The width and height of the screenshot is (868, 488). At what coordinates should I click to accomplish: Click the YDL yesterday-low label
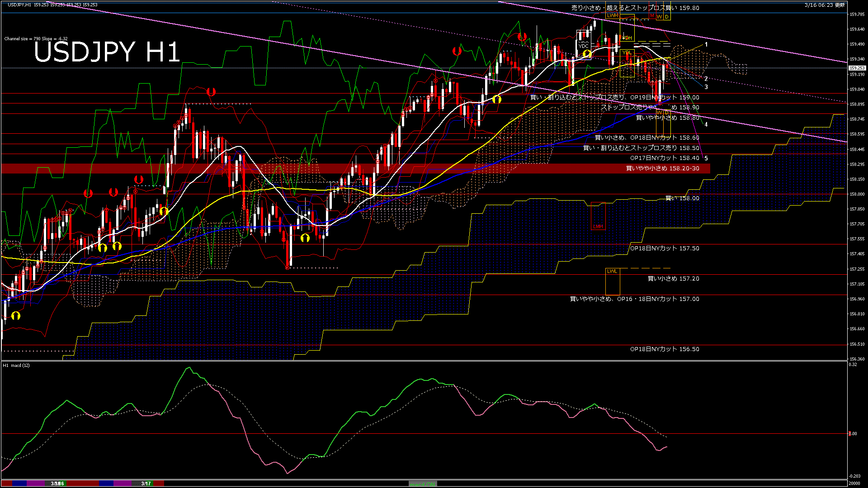tap(627, 53)
